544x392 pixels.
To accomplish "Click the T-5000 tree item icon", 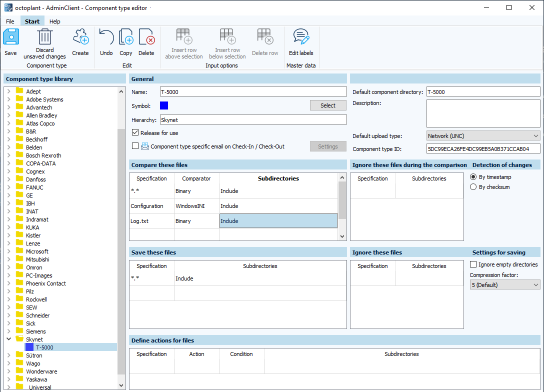I will tap(29, 347).
